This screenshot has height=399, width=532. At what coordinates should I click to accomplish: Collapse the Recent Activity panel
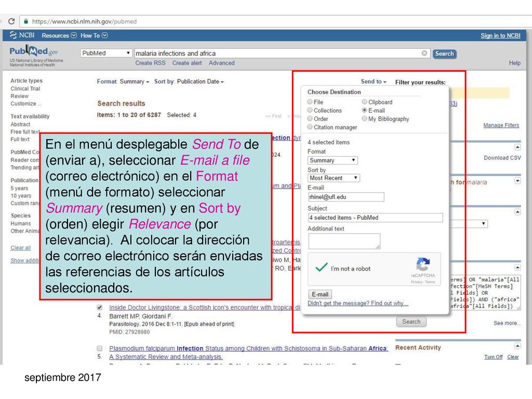click(x=517, y=346)
